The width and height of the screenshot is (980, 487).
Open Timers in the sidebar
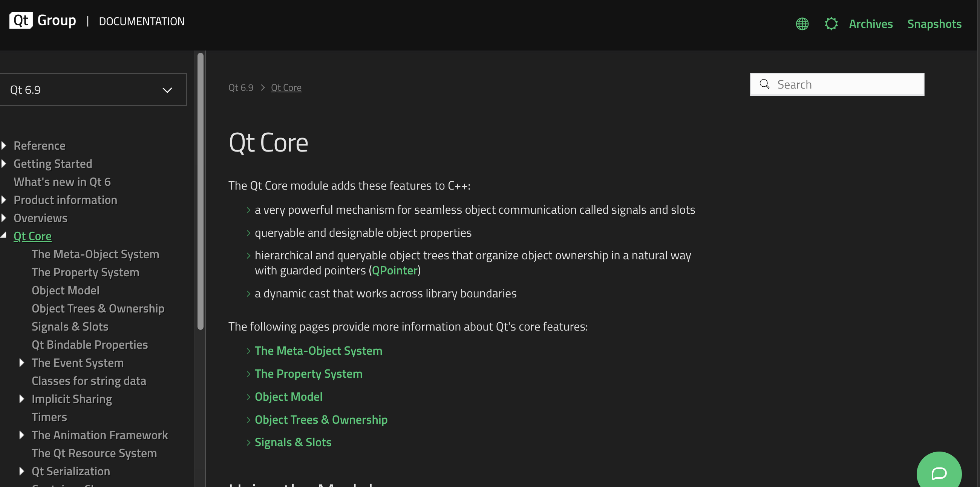[x=49, y=417]
